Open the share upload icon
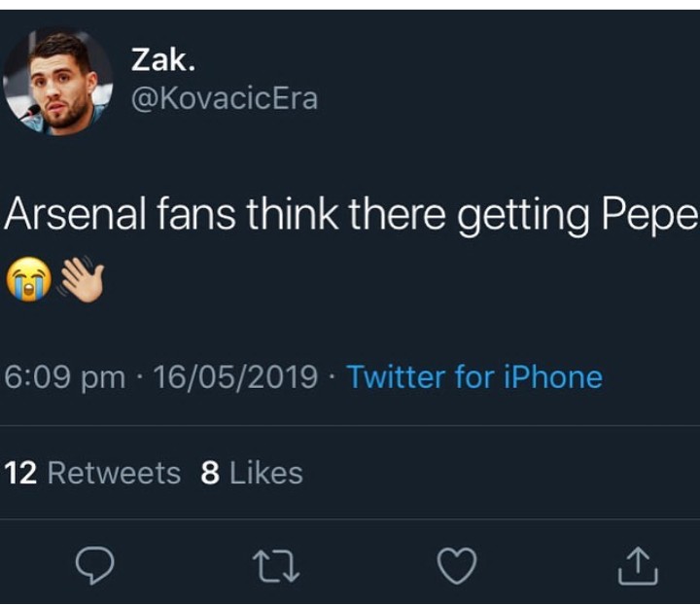This screenshot has height=605, width=700. tap(638, 566)
